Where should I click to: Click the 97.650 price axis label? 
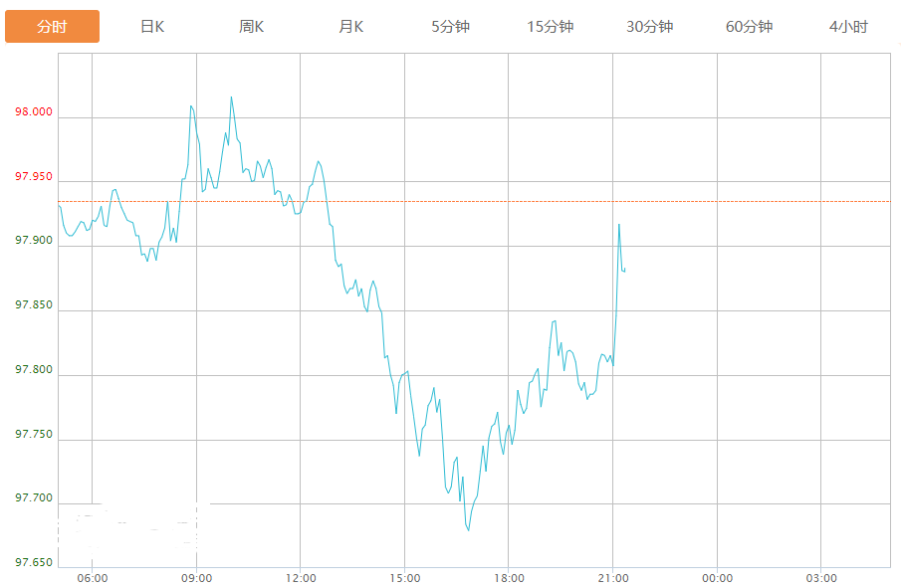pos(33,563)
